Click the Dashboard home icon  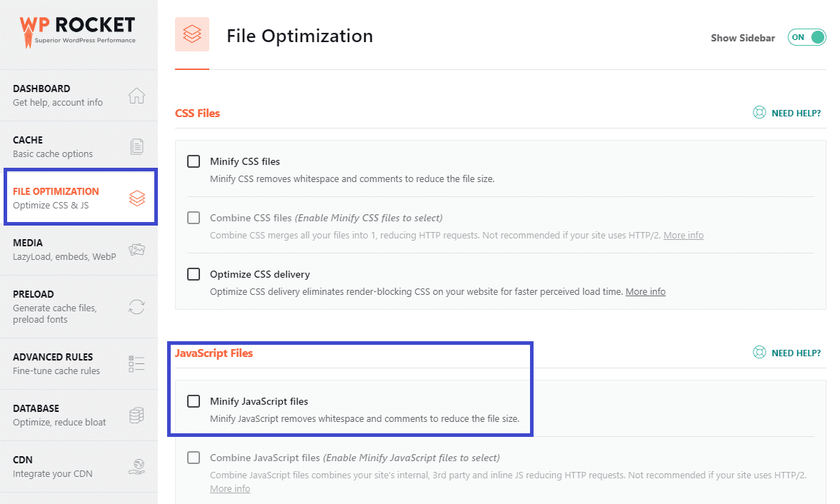[x=136, y=94]
